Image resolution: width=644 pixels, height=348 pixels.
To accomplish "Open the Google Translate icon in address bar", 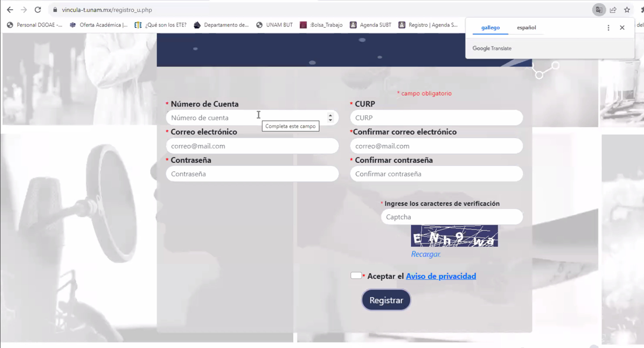I will [x=599, y=10].
